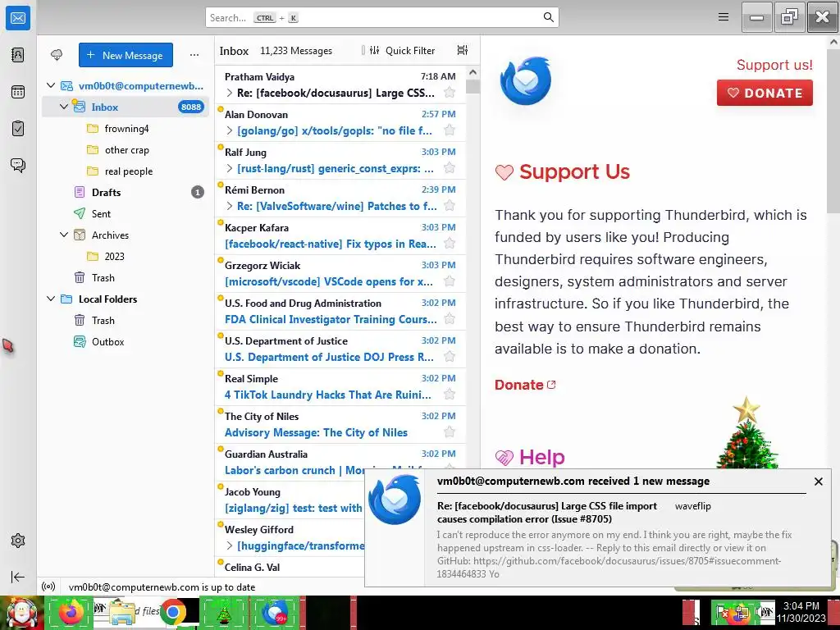This screenshot has width=840, height=630.
Task: Collapse the Inbox folder tree
Action: [x=64, y=107]
